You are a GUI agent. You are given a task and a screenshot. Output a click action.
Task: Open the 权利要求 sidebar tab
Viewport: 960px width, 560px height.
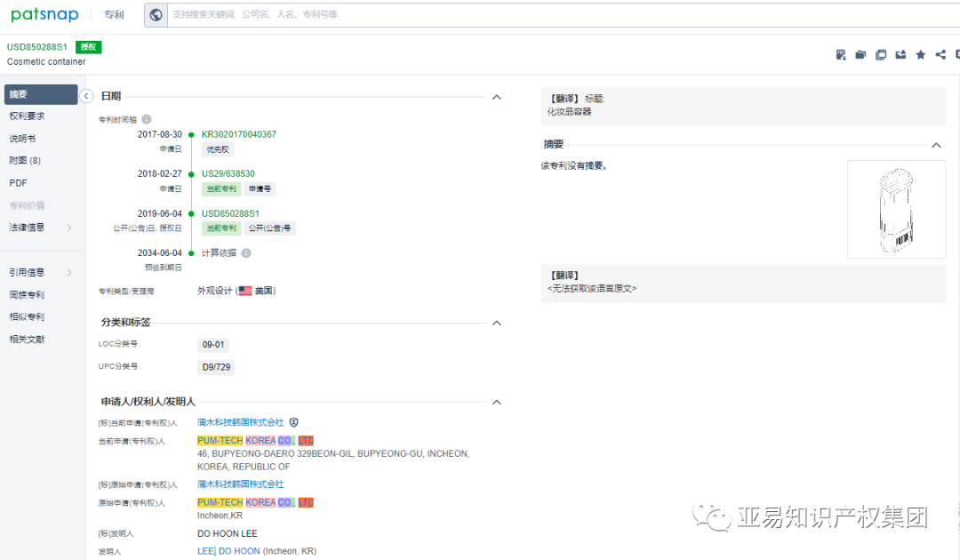(x=27, y=116)
